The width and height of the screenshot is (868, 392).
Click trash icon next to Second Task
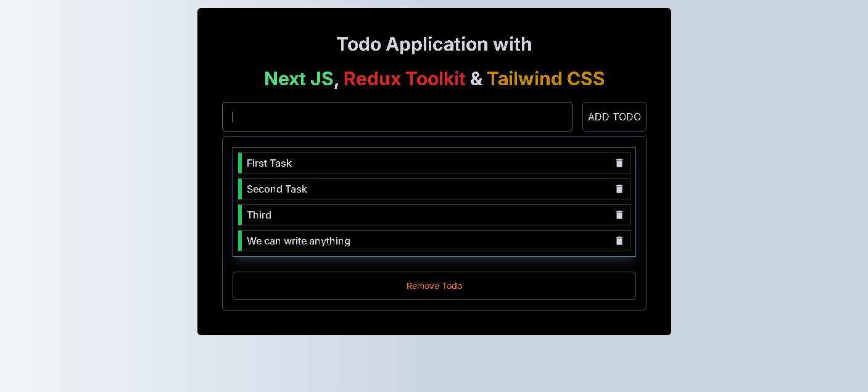point(619,189)
